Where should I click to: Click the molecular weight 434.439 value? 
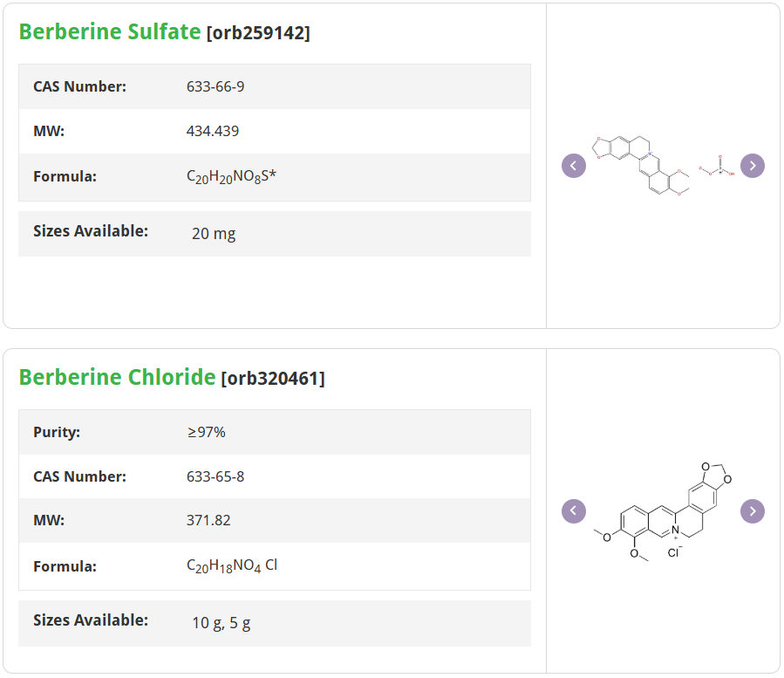point(213,131)
